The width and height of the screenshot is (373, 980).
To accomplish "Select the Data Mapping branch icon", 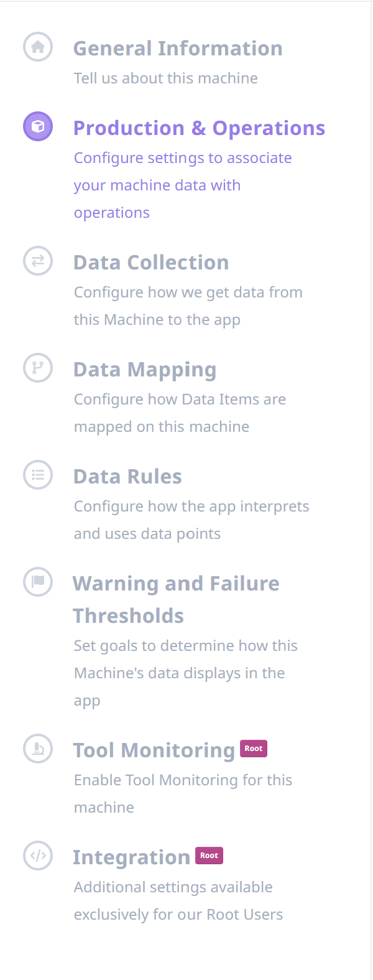I will pyautogui.click(x=38, y=368).
